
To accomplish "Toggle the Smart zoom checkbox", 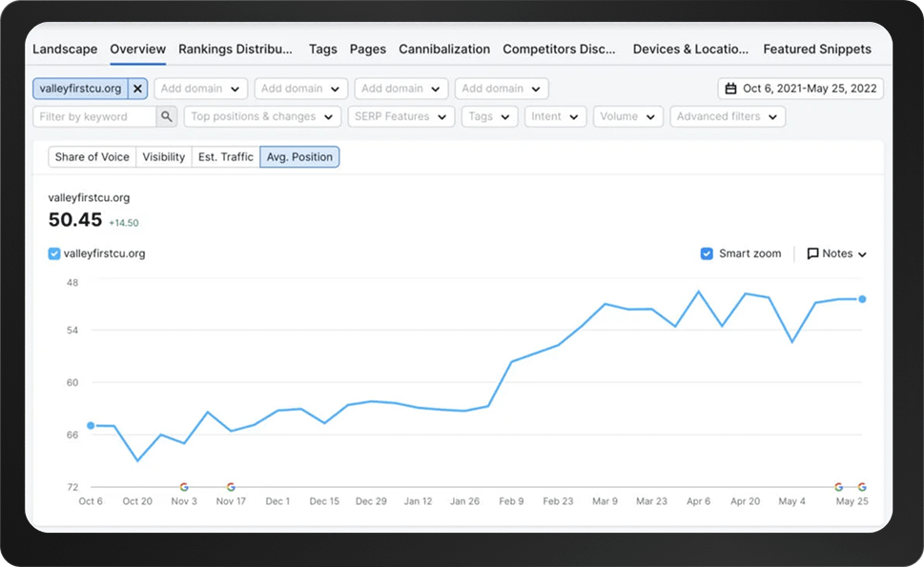I will [x=707, y=253].
